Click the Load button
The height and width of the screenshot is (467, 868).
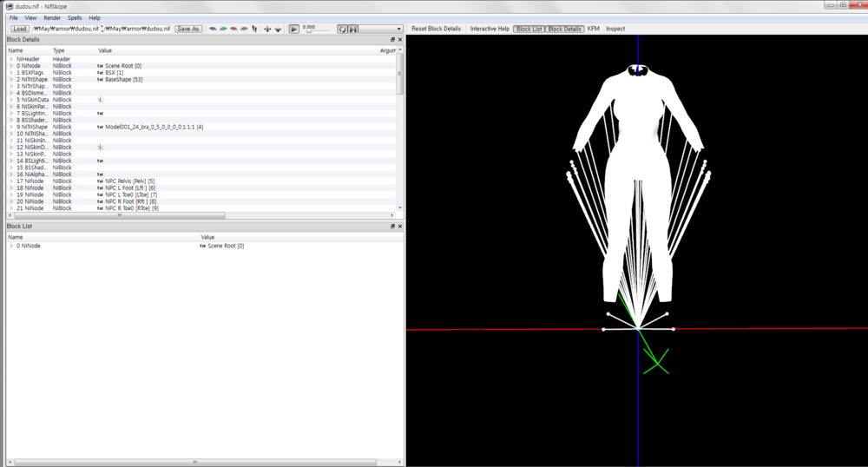pyautogui.click(x=19, y=29)
